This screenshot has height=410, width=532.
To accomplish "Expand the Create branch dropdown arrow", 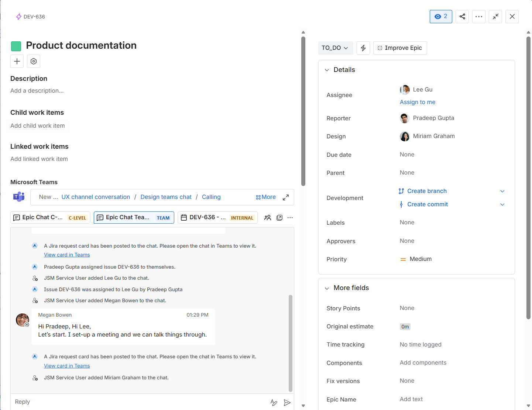I will pyautogui.click(x=502, y=191).
